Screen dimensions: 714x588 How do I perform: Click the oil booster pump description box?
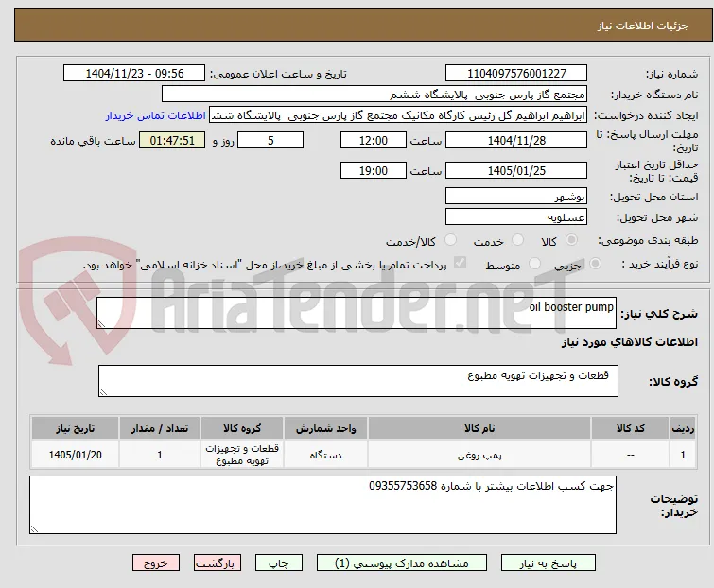pos(357,313)
